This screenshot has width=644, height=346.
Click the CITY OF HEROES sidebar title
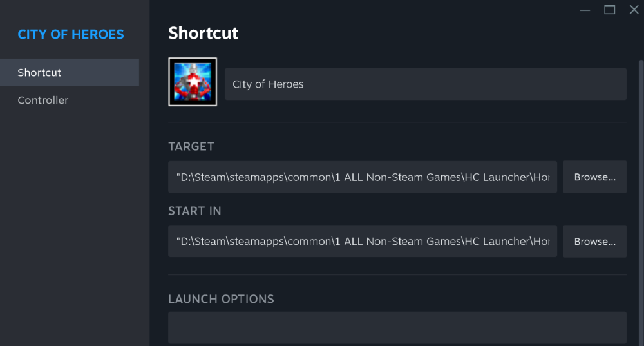point(71,35)
